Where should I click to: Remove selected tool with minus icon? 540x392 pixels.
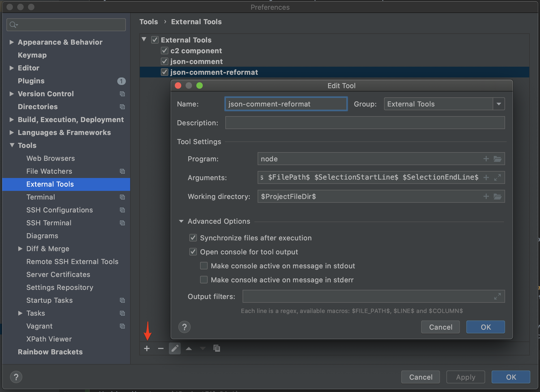[x=161, y=349]
